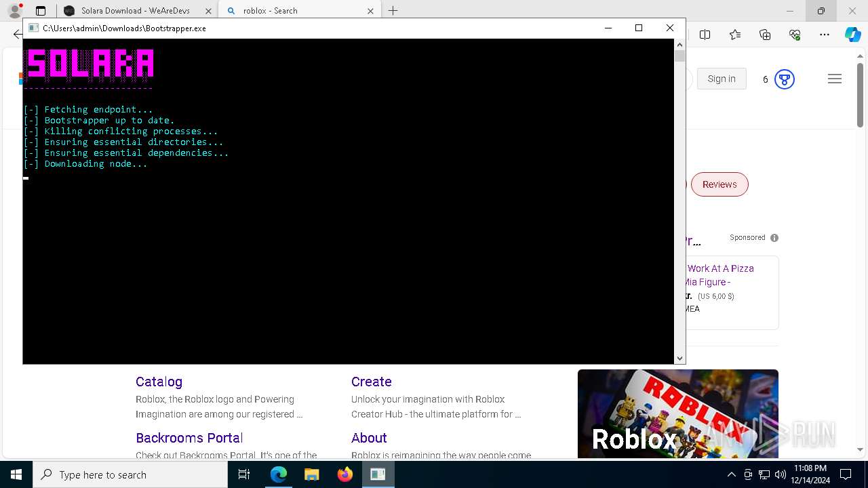Click the browser page scrollbar thumb
868x488 pixels.
click(860, 94)
